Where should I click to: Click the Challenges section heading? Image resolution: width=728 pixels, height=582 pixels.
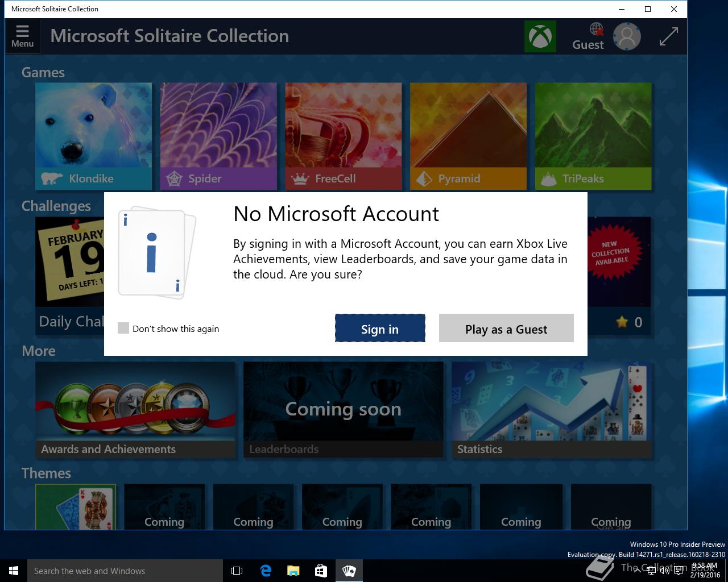[x=56, y=206]
